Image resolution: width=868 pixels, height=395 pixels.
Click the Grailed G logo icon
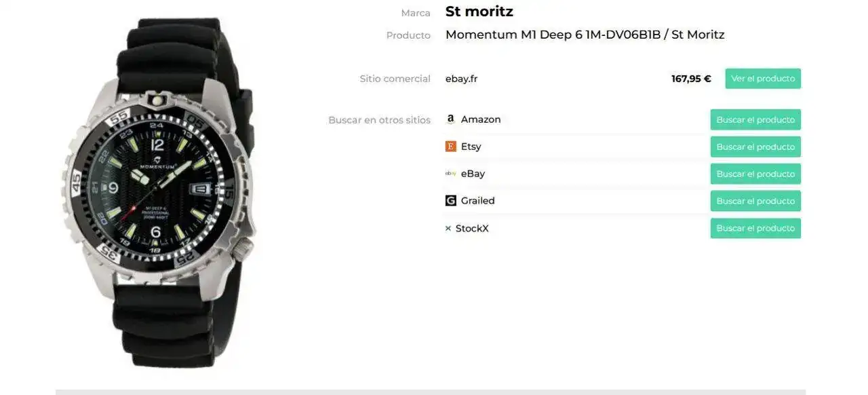click(450, 201)
